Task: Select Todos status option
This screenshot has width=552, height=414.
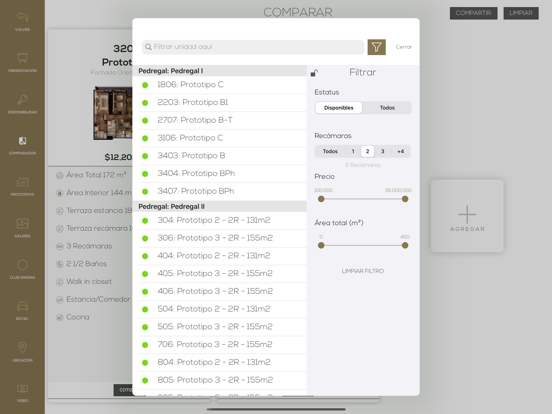Action: tap(387, 108)
